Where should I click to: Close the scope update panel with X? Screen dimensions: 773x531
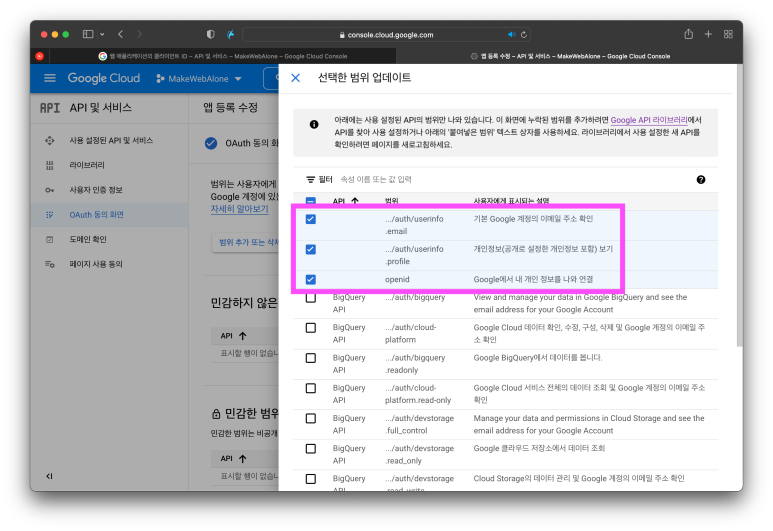[x=295, y=78]
